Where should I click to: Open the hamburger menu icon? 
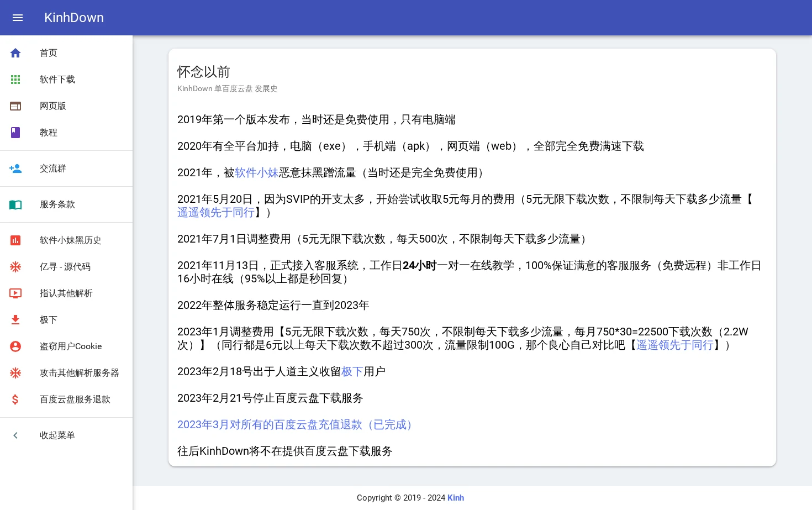click(x=18, y=18)
